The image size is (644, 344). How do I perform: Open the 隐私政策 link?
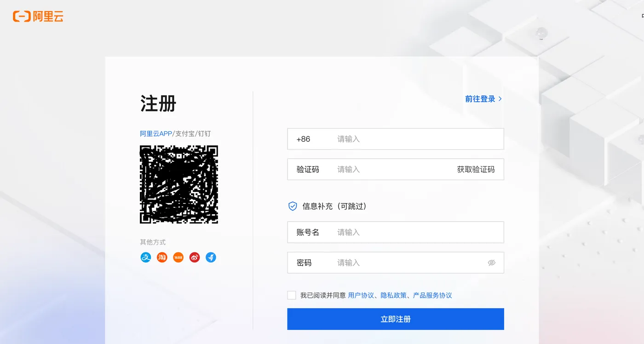tap(393, 295)
